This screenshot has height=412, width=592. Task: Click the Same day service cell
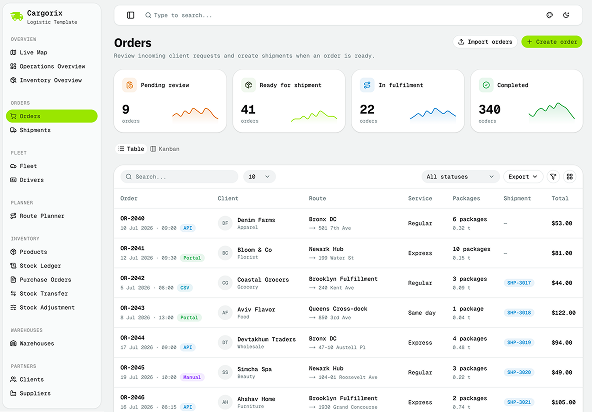[x=422, y=313]
